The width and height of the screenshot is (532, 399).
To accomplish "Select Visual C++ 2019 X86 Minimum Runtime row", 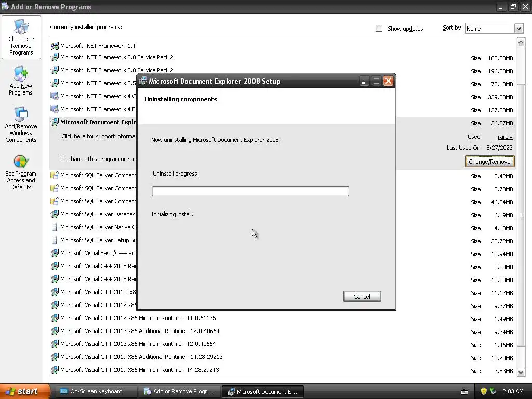I will click(283, 370).
